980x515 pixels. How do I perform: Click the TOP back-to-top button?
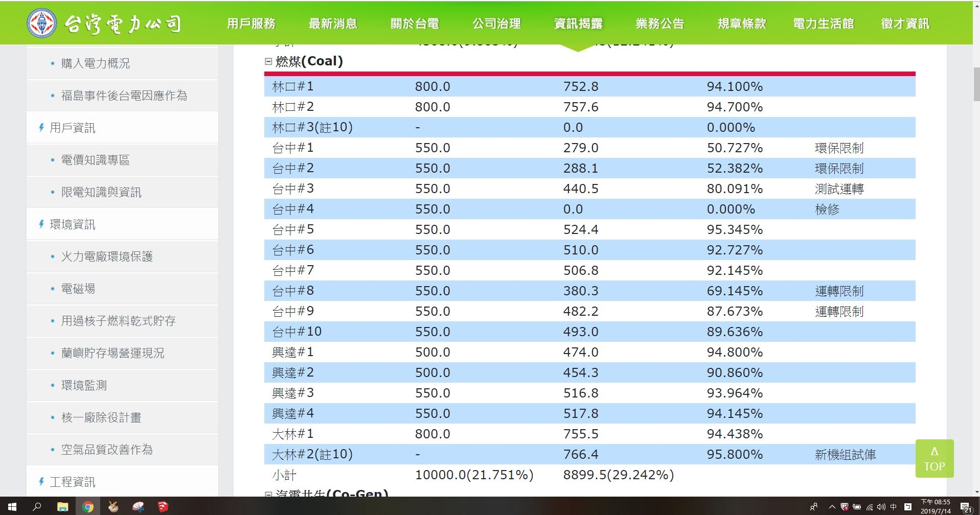click(934, 458)
